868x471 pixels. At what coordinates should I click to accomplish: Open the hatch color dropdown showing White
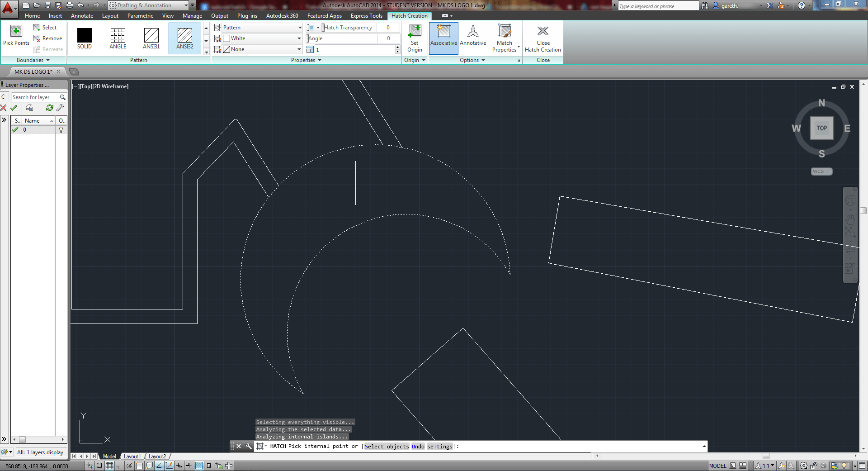click(x=298, y=38)
